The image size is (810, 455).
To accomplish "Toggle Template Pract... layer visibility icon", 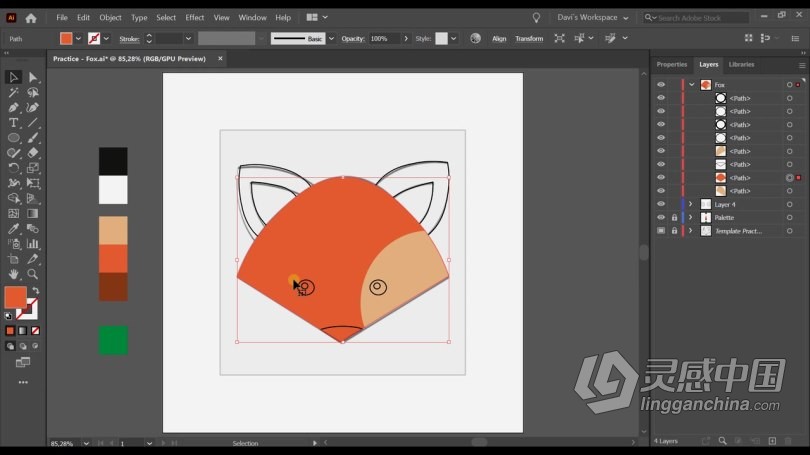I will (661, 231).
